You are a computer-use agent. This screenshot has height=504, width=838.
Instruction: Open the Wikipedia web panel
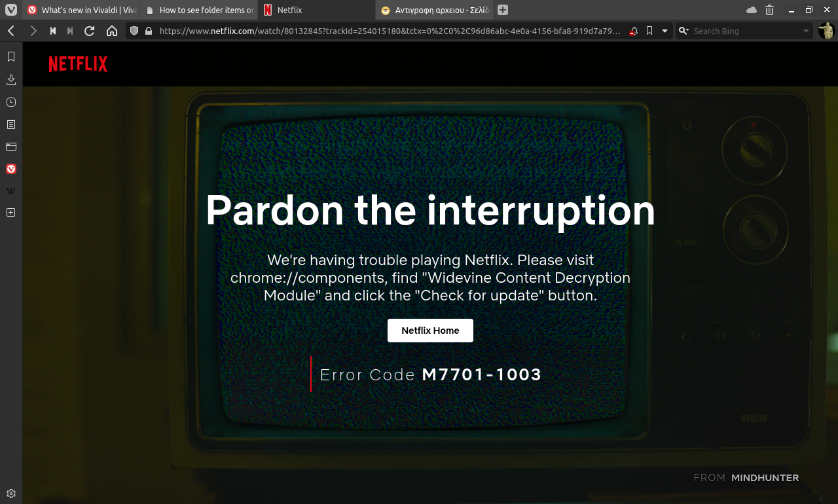(11, 191)
